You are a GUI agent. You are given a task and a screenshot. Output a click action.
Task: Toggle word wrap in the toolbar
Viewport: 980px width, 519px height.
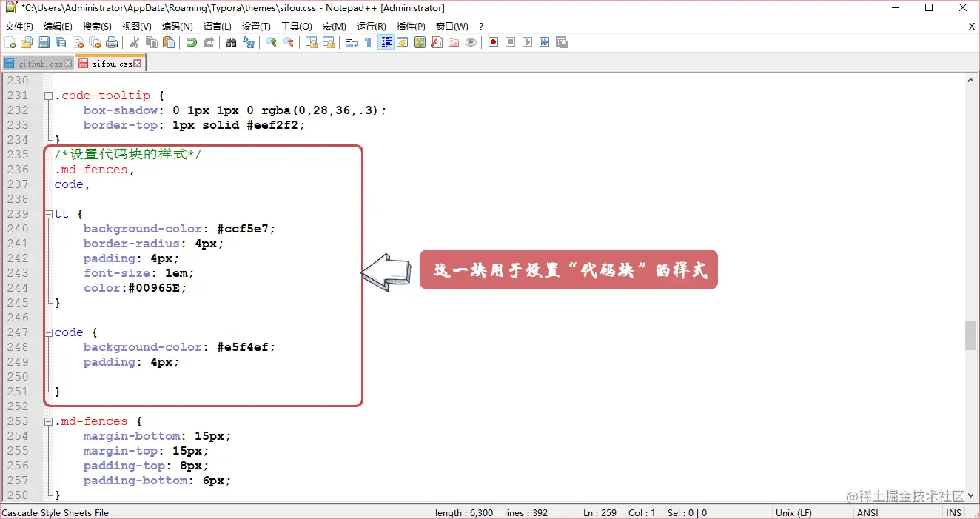pos(349,42)
